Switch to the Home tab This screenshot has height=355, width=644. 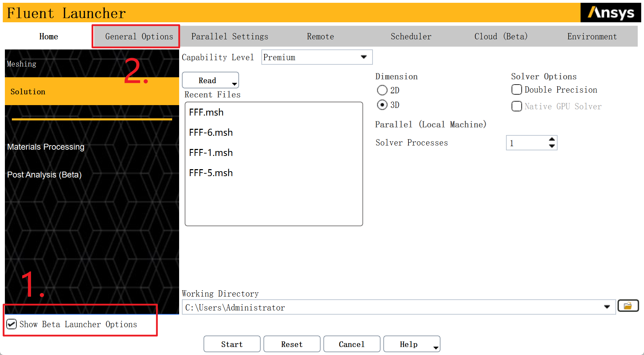tap(48, 37)
